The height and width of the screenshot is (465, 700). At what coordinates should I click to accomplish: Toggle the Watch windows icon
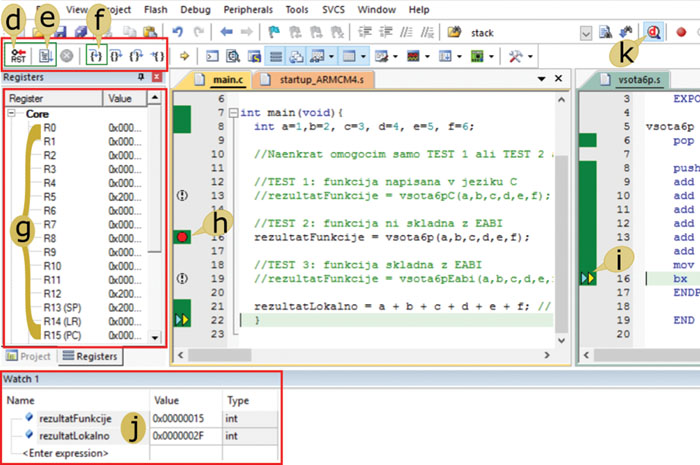(317, 56)
